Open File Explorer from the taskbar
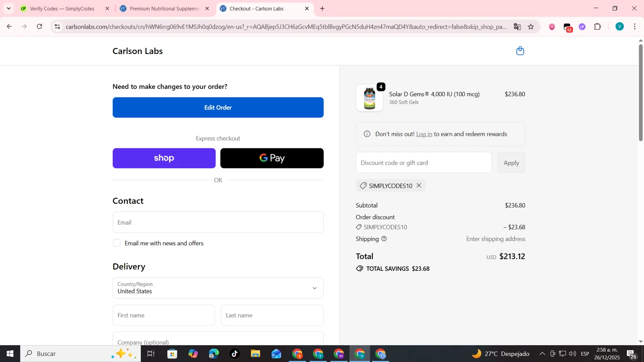Viewport: 644px width, 362px height. [255, 354]
